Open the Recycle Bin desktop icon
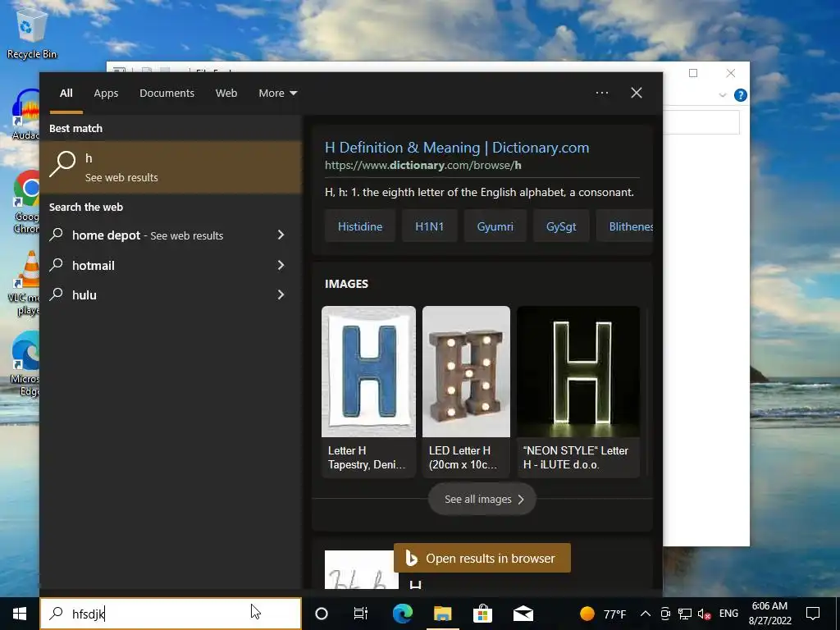The width and height of the screenshot is (840, 630). click(x=31, y=32)
